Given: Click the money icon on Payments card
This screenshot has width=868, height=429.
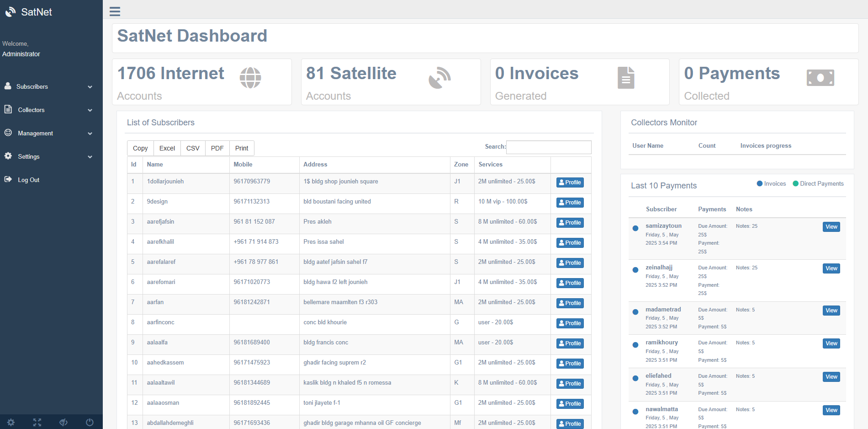Looking at the screenshot, I should [x=820, y=78].
